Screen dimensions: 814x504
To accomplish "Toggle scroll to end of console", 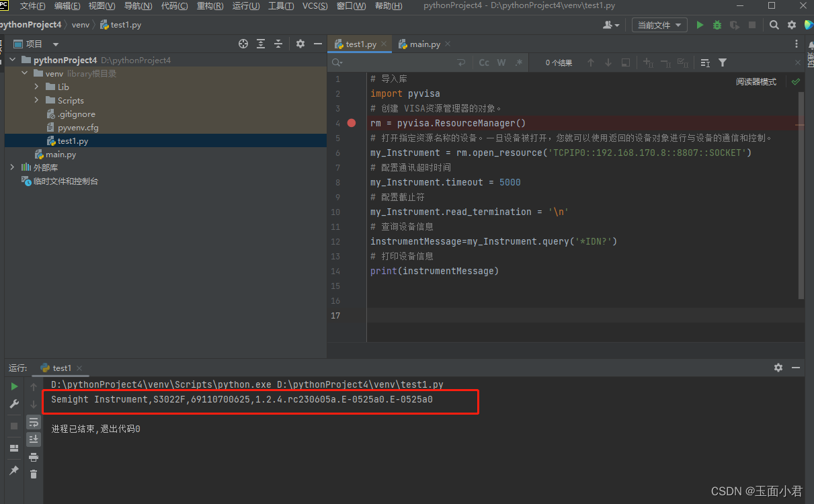I will click(34, 439).
